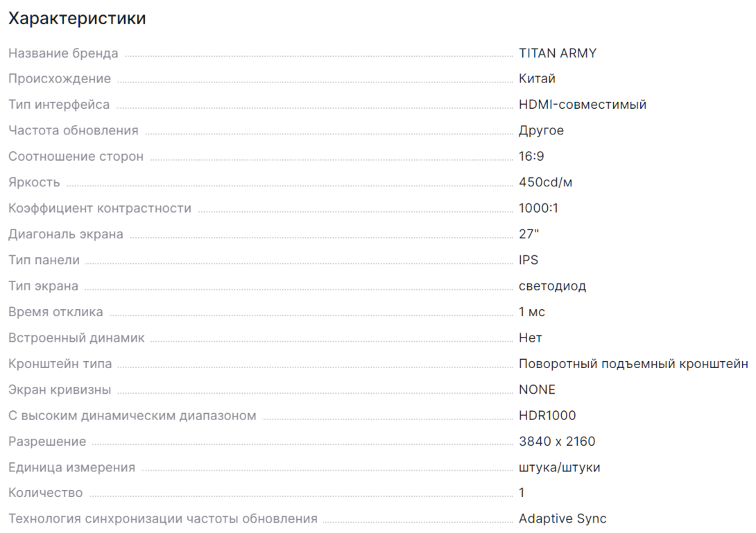This screenshot has width=756, height=533.
Task: Select the Поворотный подъемный кронштейн value
Action: tap(633, 364)
